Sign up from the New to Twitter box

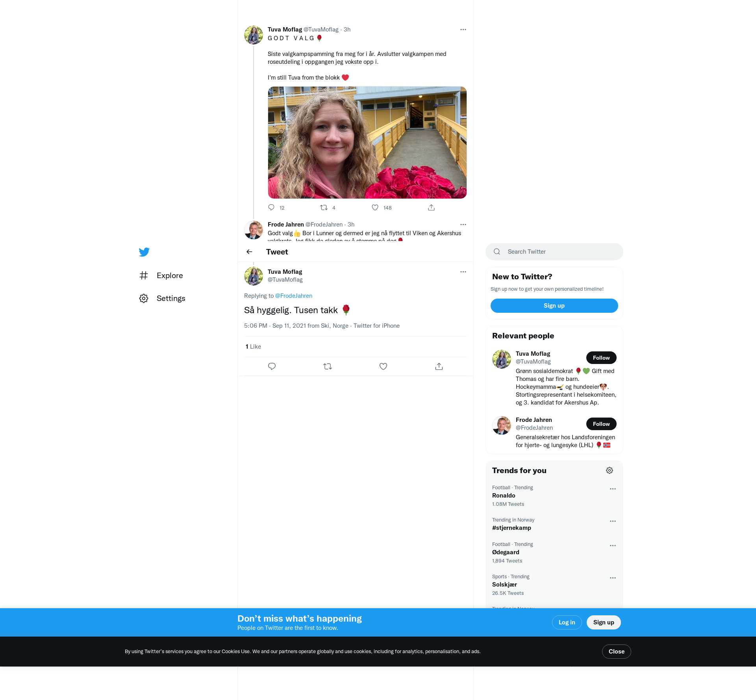coord(554,306)
